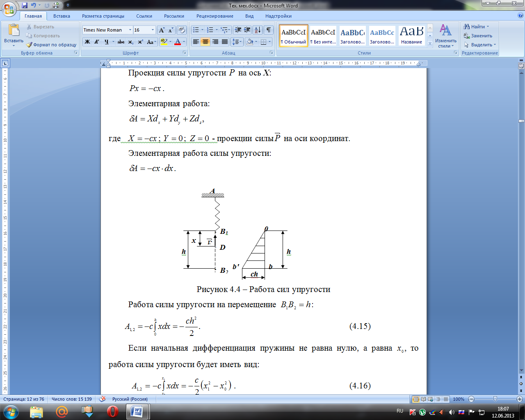Open the Ссылки ribbon tab
This screenshot has height=420, width=525.
[144, 16]
